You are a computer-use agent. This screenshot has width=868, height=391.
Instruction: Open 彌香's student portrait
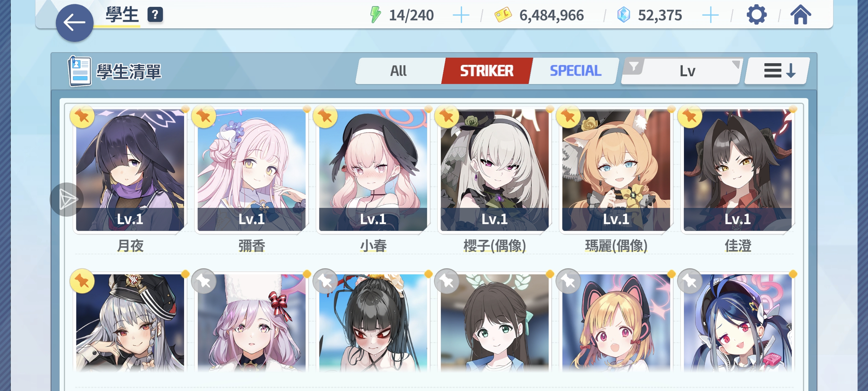tap(251, 169)
